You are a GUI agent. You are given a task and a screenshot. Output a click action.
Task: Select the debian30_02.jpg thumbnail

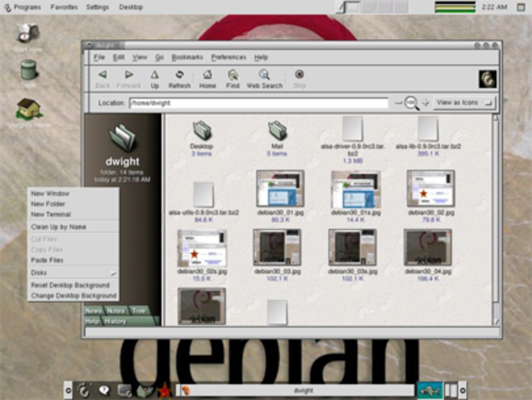(x=430, y=189)
